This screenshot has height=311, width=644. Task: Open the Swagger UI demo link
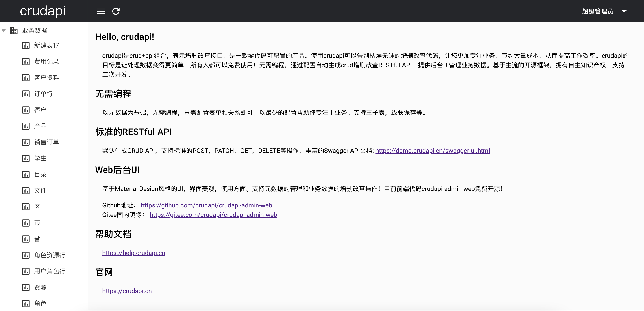432,151
